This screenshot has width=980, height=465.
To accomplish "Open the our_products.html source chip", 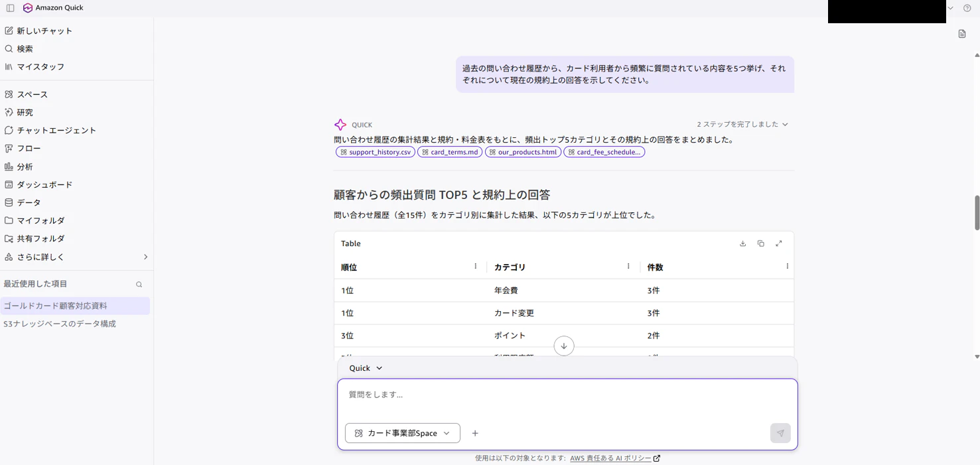I will point(523,152).
